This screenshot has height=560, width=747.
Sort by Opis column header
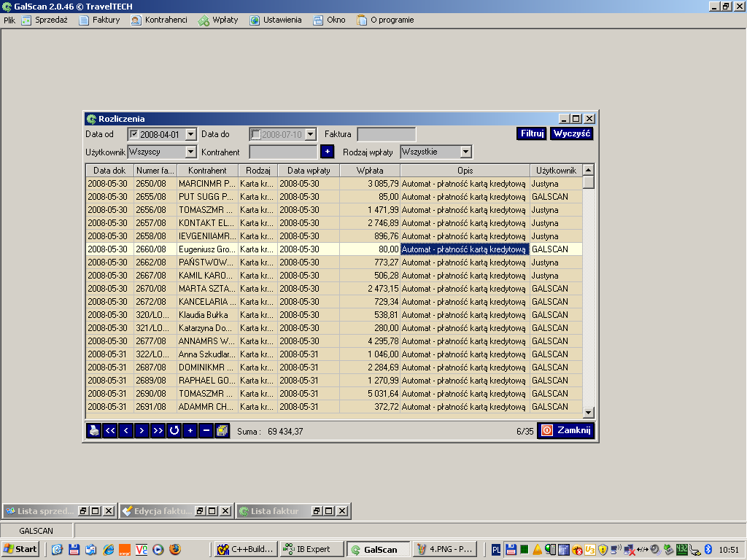(x=465, y=170)
